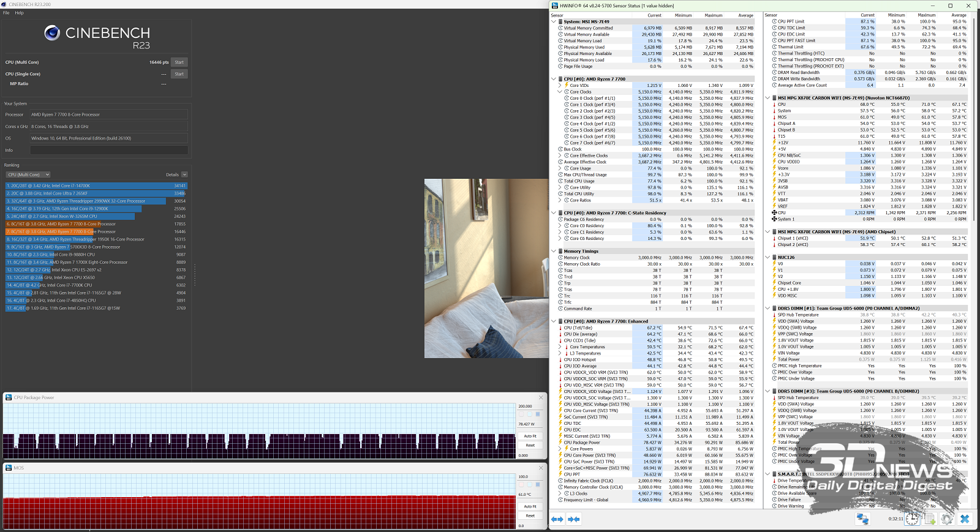
Task: Expand the Core Effective Clocks row
Action: (559, 155)
